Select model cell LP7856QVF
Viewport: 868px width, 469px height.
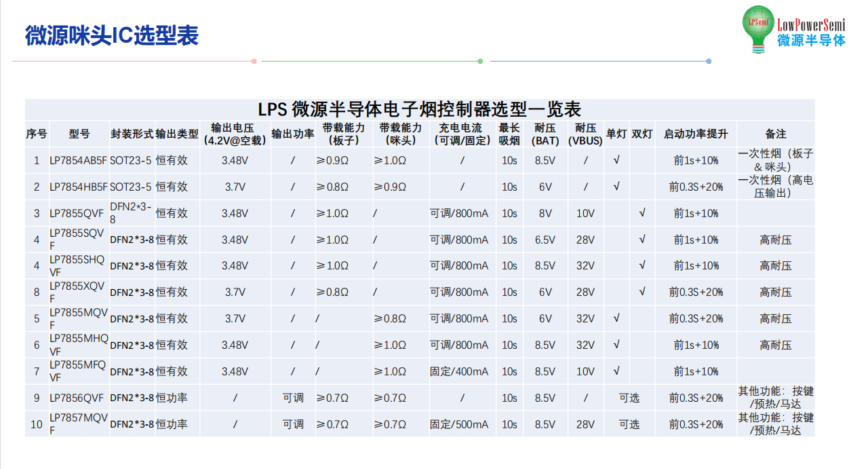pyautogui.click(x=77, y=398)
